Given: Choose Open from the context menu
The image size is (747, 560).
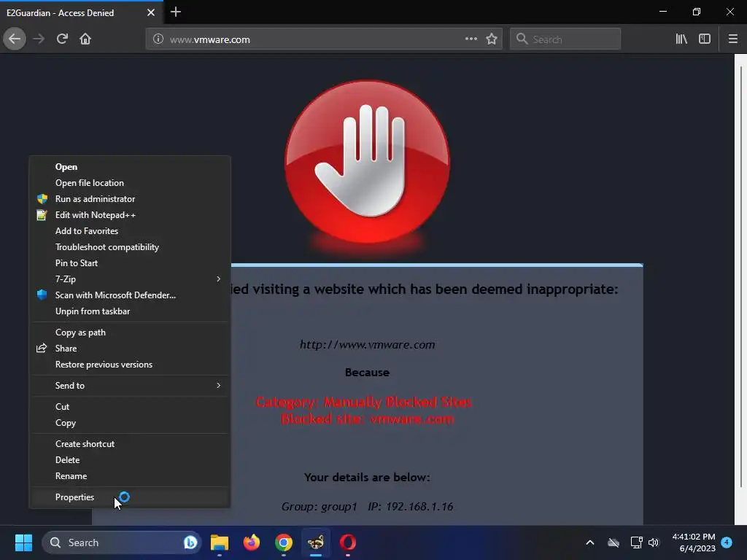Looking at the screenshot, I should tap(130, 167).
